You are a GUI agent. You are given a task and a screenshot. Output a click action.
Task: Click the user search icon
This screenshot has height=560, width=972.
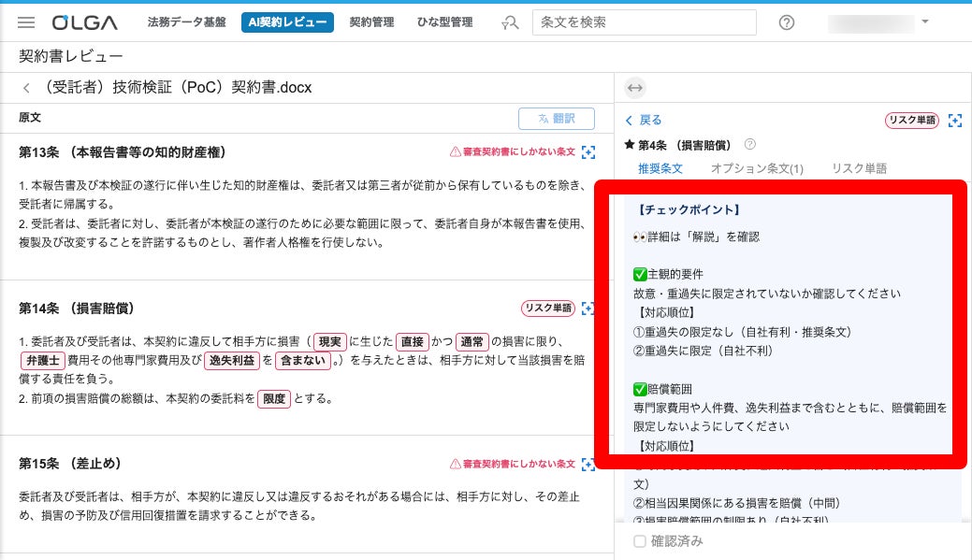click(510, 22)
